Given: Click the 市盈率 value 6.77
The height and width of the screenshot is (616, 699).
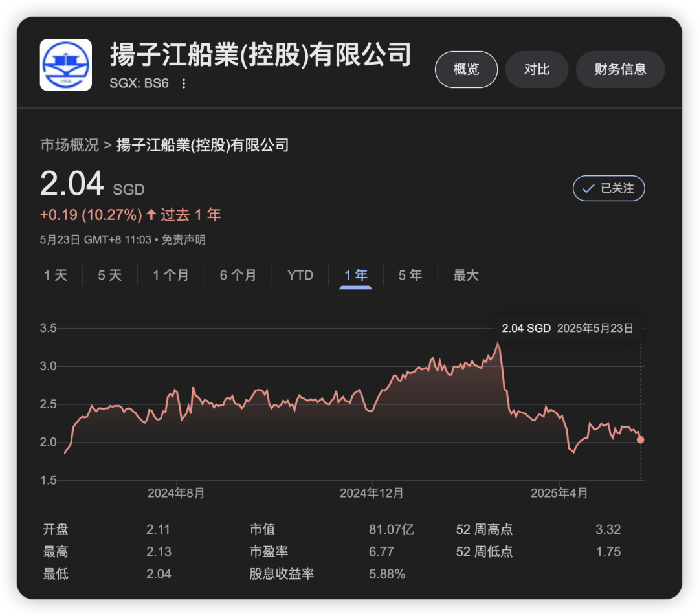Looking at the screenshot, I should click(x=381, y=552).
